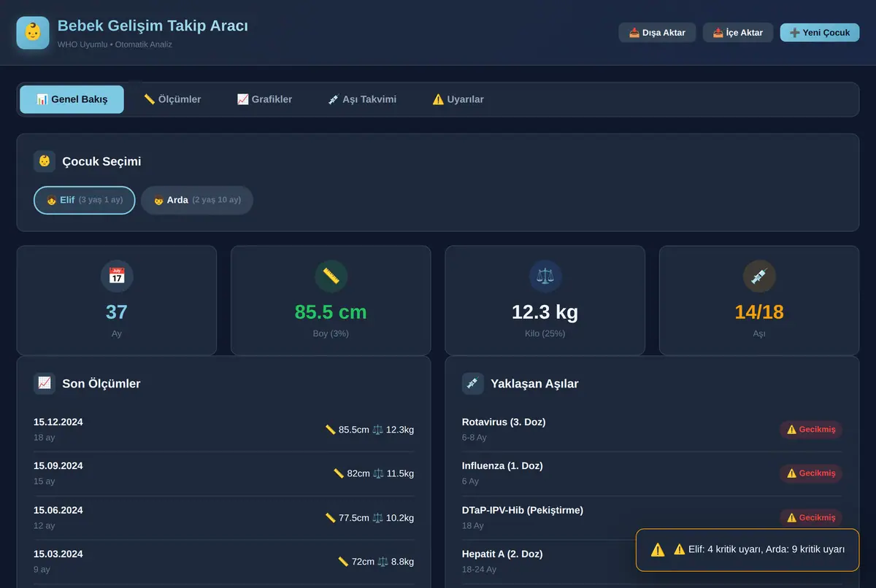Open the Grafikler tab
The image size is (876, 588).
coord(264,99)
